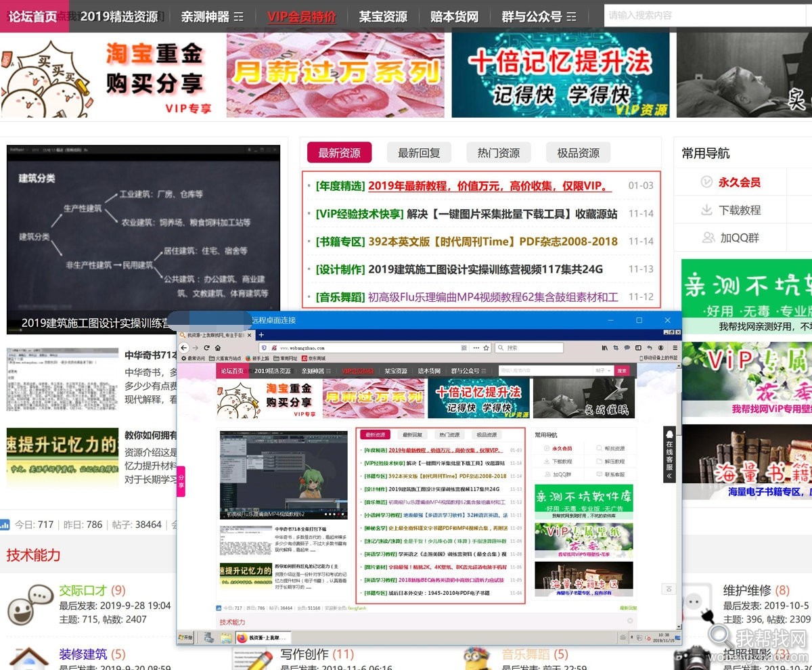This screenshot has width=812, height=670.
Task: Switch to 热门资源 tab on main page
Action: tap(499, 153)
